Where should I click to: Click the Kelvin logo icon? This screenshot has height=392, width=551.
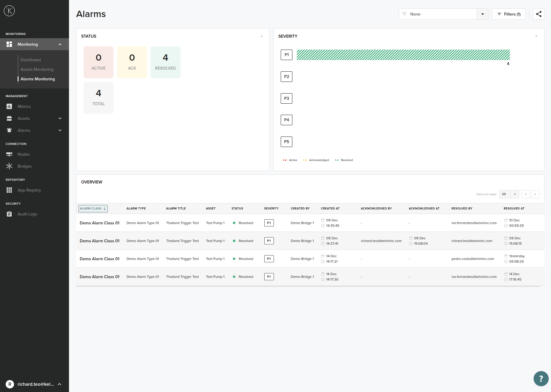point(9,11)
